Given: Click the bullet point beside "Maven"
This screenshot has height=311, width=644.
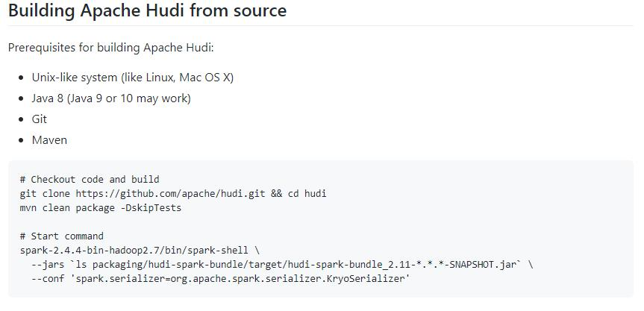Looking at the screenshot, I should pyautogui.click(x=21, y=140).
